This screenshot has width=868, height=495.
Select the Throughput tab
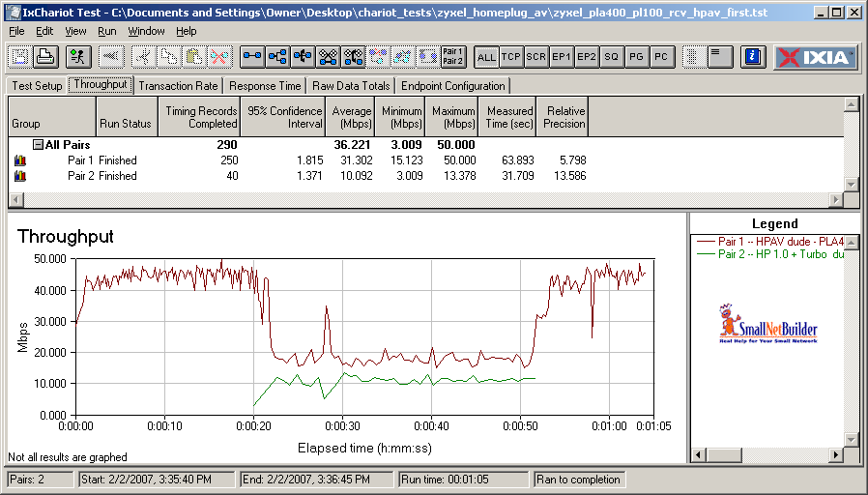pos(101,85)
